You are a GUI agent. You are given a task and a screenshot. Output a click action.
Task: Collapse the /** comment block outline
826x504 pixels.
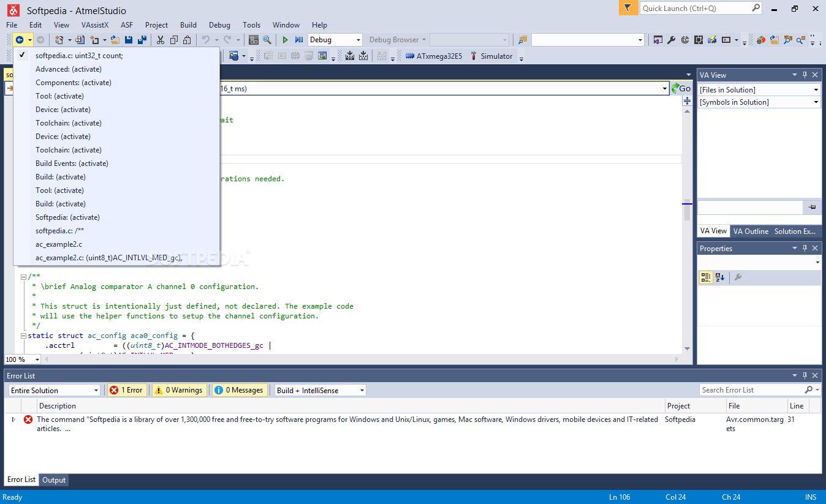[x=23, y=276]
